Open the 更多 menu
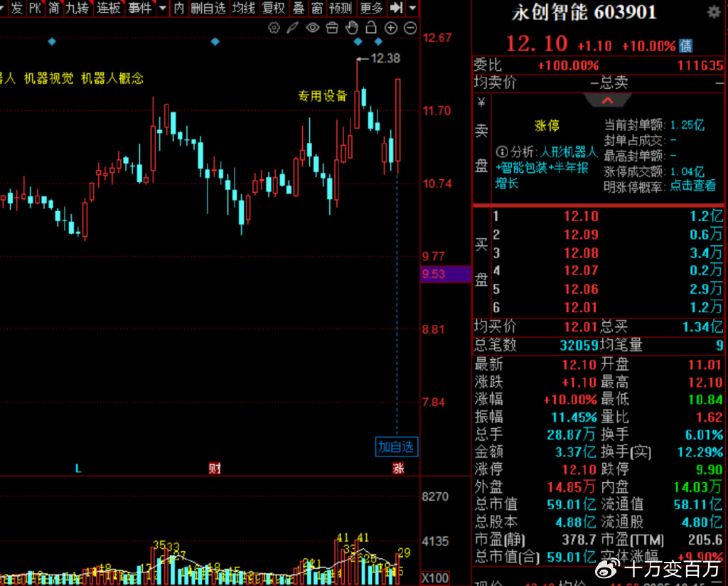 [x=371, y=8]
